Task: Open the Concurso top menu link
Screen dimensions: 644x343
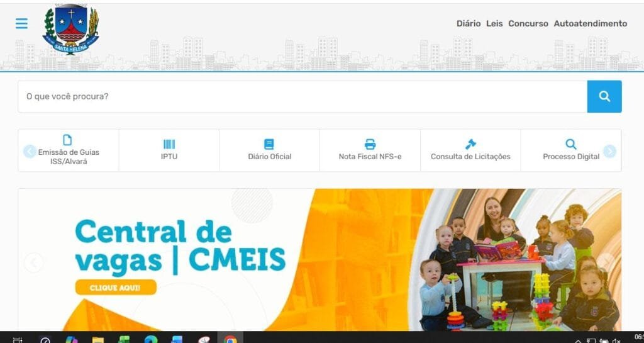Action: click(528, 24)
